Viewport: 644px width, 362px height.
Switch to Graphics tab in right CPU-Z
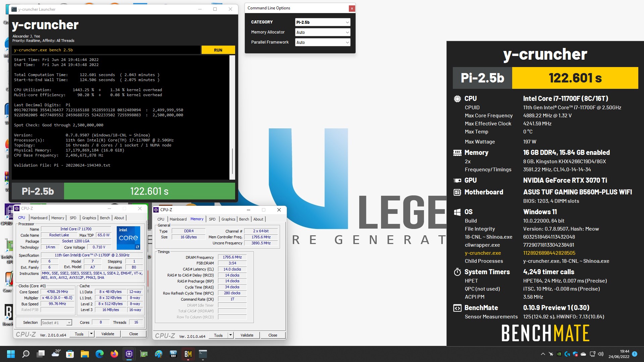pos(228,219)
